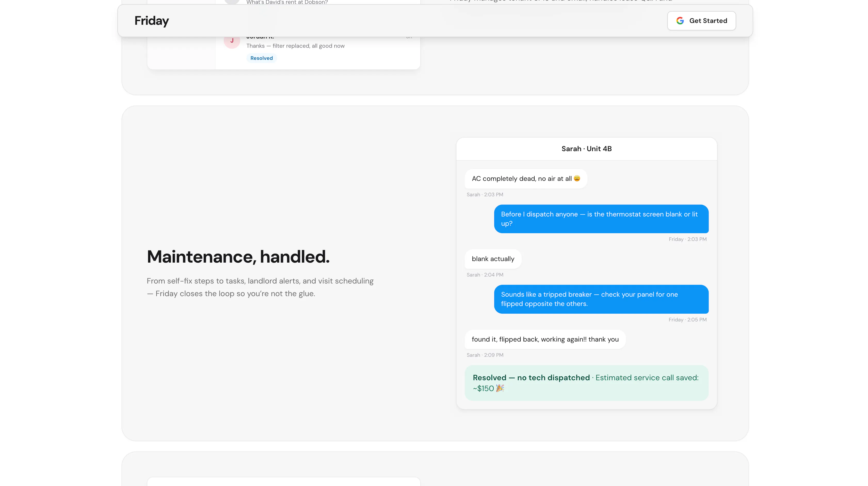Click the "Maintenance, handled." heading
Image resolution: width=868 pixels, height=486 pixels.
[238, 257]
